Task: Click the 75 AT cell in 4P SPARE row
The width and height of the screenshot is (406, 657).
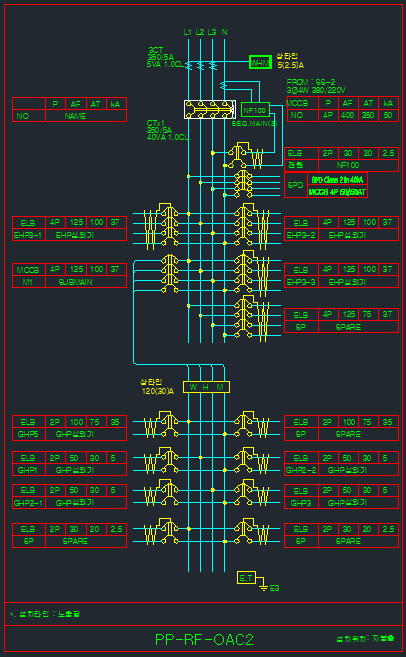Action: pyautogui.click(x=368, y=315)
